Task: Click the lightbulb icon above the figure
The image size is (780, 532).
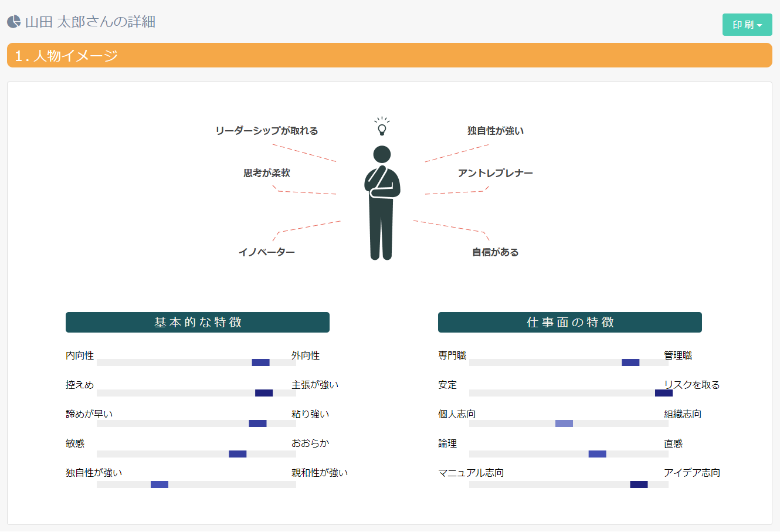Action: 382,126
